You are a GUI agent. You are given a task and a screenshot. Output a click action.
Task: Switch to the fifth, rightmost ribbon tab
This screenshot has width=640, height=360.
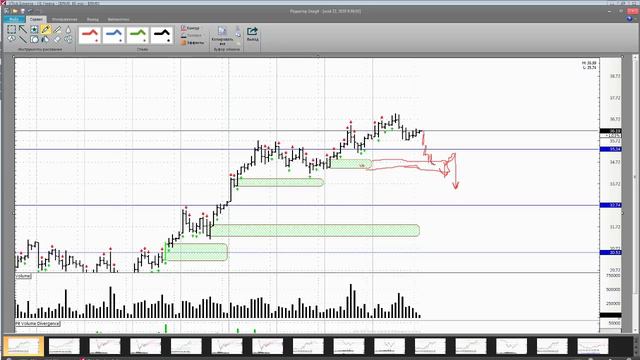coord(118,19)
